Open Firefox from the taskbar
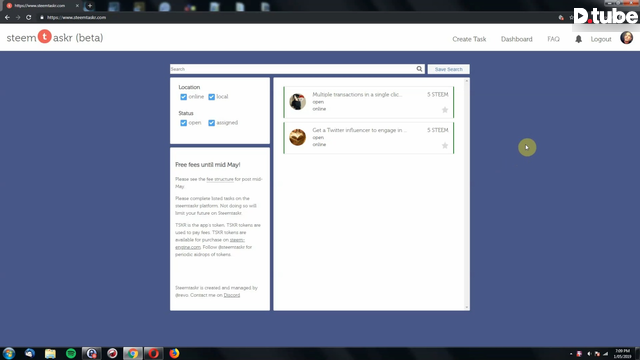The height and width of the screenshot is (360, 640). (174, 353)
